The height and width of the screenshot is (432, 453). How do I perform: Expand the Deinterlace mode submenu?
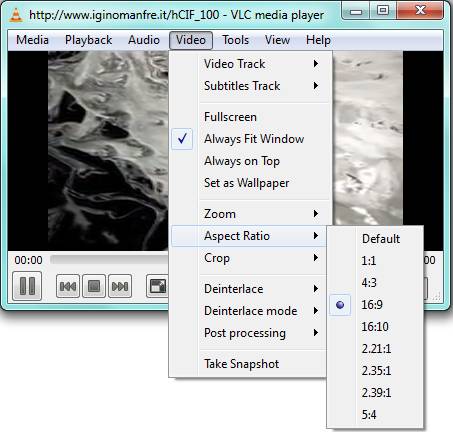tap(249, 311)
